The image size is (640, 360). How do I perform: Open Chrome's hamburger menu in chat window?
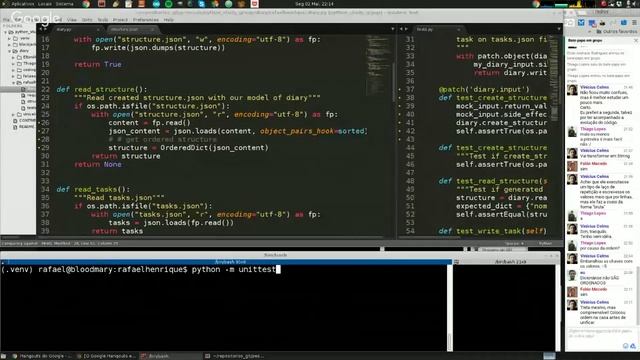pyautogui.click(x=635, y=23)
